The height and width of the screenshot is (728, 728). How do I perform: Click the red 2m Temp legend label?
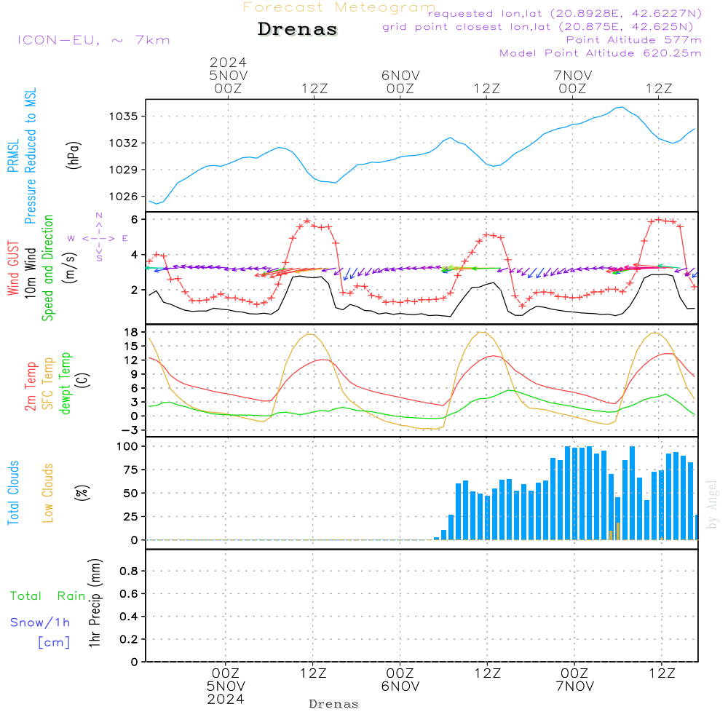tap(30, 387)
